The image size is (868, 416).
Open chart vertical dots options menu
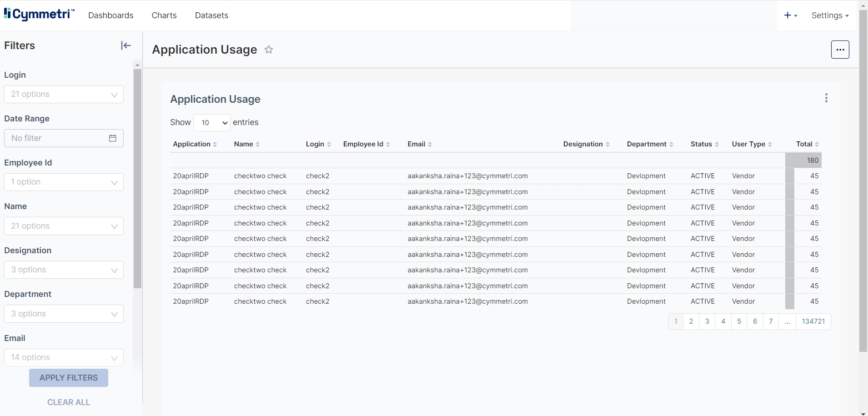826,98
